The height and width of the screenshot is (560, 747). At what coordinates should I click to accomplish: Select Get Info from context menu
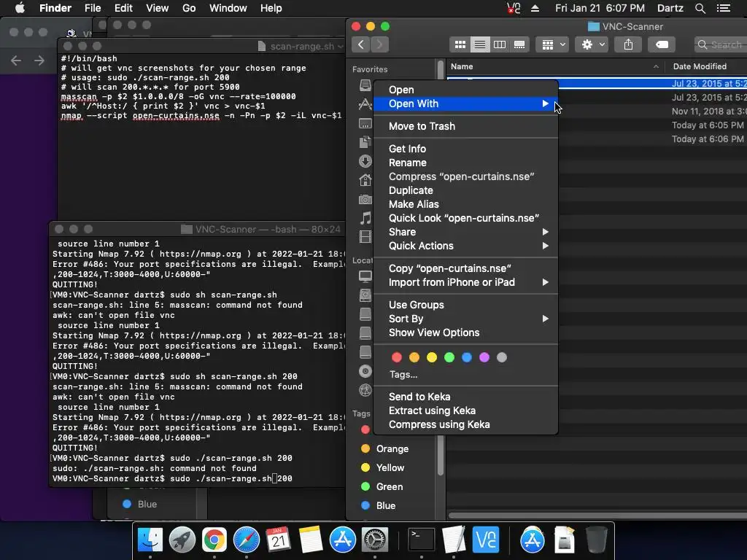point(465,149)
